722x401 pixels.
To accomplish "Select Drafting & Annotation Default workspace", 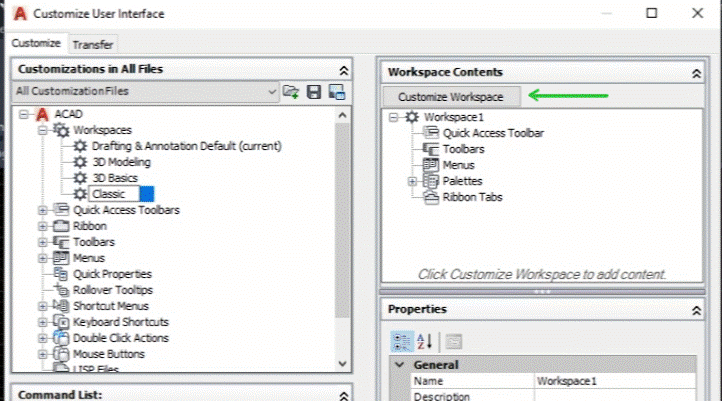I will (186, 146).
